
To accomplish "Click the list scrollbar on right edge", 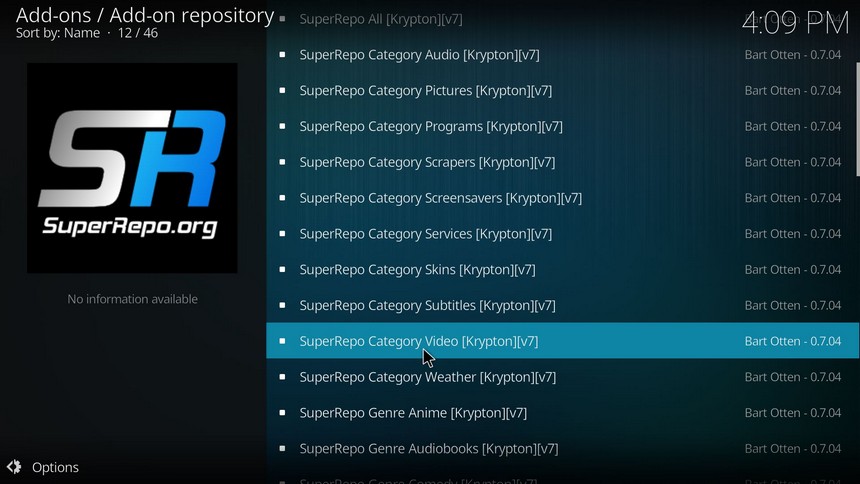I will point(857,120).
